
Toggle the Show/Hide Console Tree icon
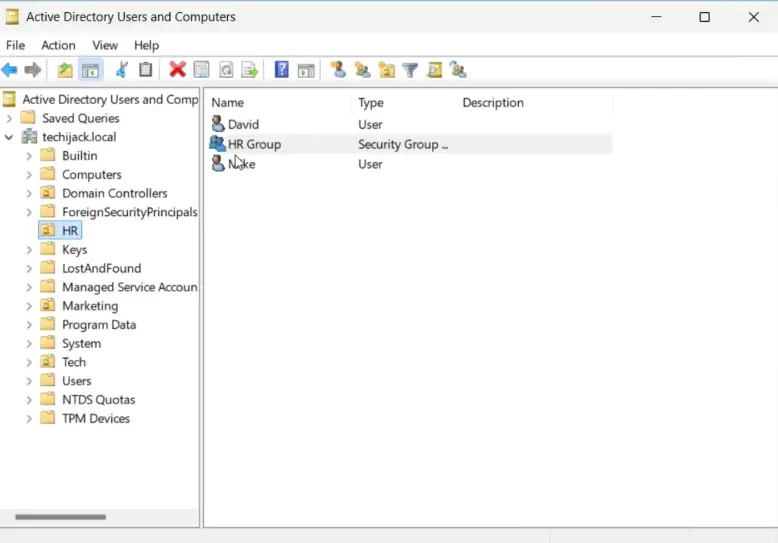[x=90, y=70]
